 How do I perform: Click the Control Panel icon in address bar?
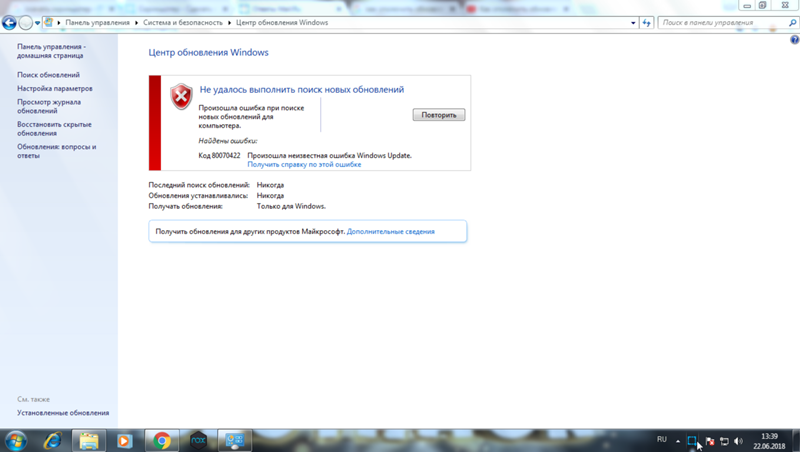click(48, 22)
